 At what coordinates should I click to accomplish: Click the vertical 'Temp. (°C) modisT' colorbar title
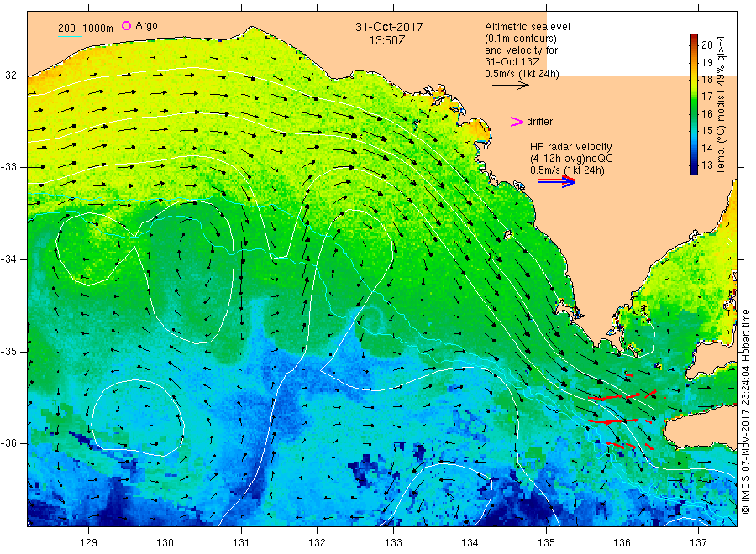click(x=721, y=105)
